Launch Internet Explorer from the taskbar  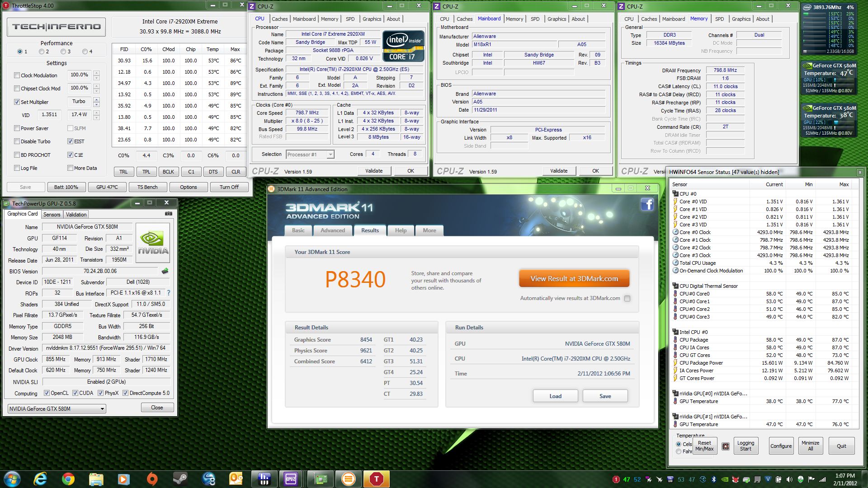[x=41, y=479]
